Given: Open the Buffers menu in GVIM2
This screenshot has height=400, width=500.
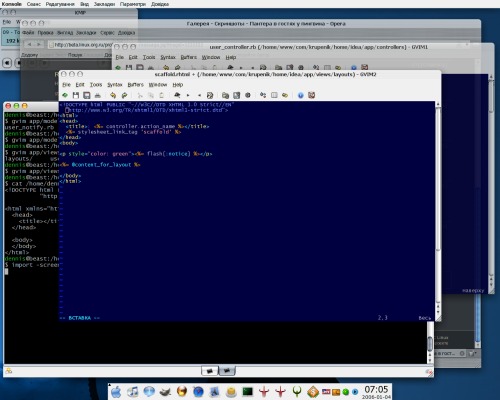Looking at the screenshot, I should pyautogui.click(x=135, y=85).
